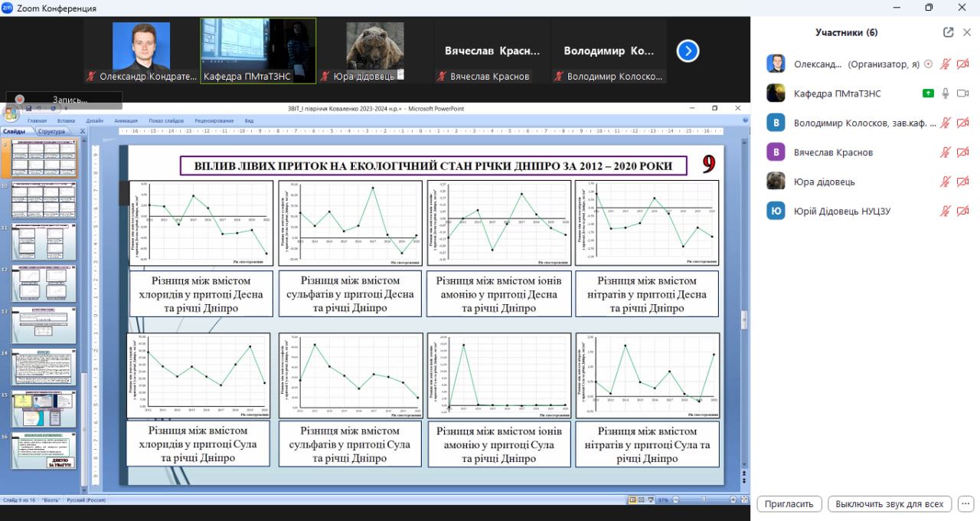Toggle muted microphone for Вячеслав Краснов

pos(946,152)
